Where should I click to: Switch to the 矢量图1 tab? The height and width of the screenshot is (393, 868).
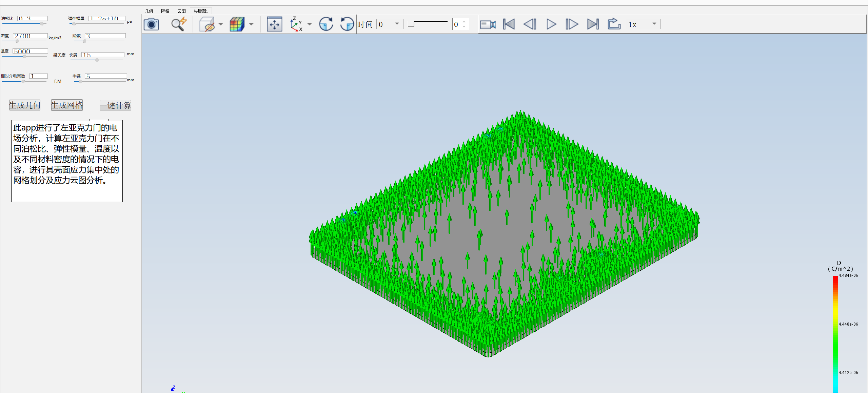[201, 11]
